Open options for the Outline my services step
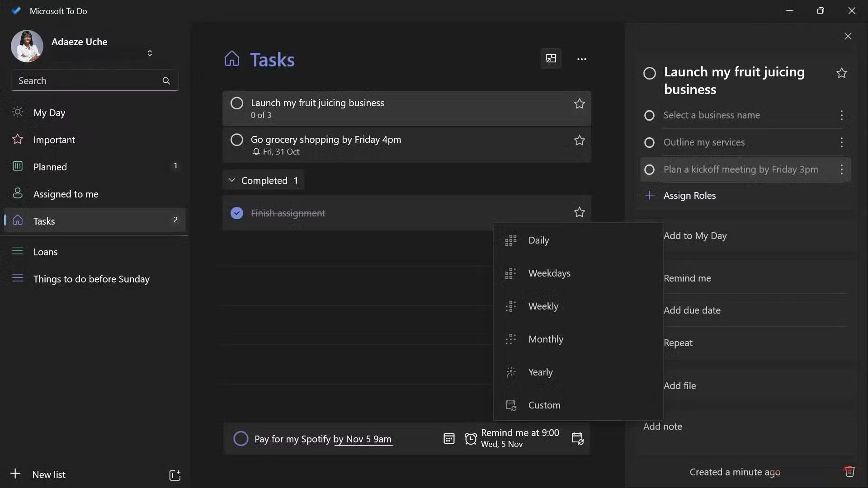Viewport: 868px width, 488px height. coord(842,142)
